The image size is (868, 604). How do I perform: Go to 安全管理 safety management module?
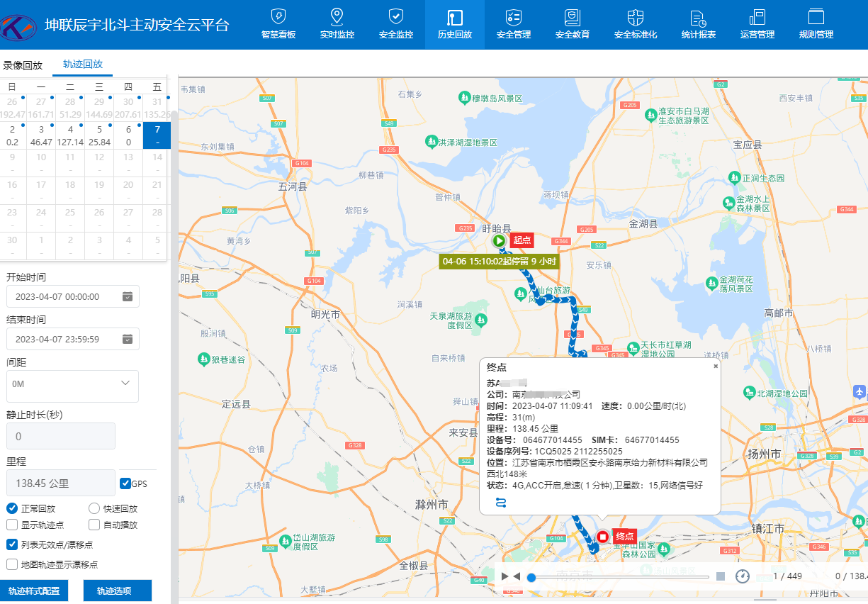[x=514, y=24]
